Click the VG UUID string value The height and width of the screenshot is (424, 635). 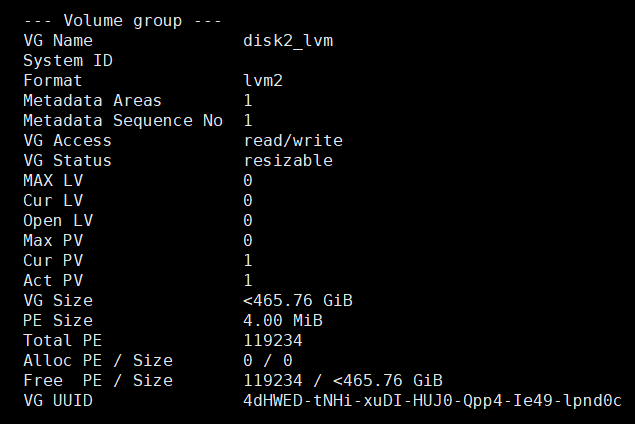(432, 400)
